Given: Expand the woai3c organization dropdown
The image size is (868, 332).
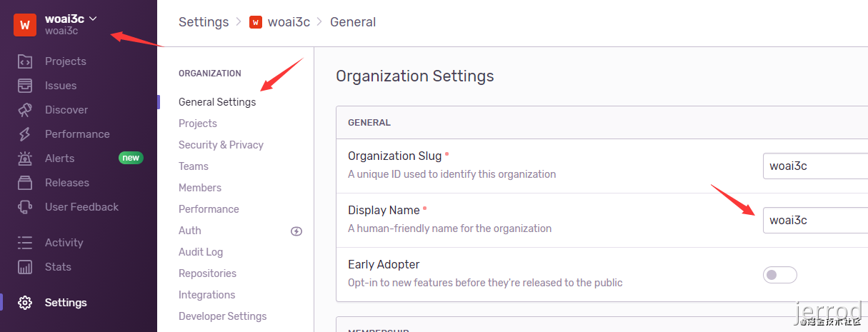Looking at the screenshot, I should pyautogui.click(x=93, y=19).
